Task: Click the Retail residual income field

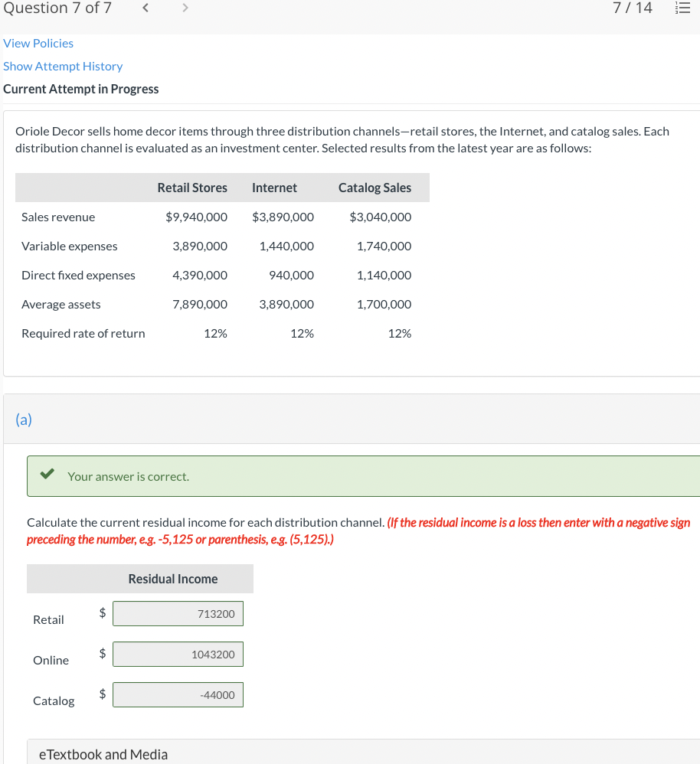Action: [x=178, y=613]
